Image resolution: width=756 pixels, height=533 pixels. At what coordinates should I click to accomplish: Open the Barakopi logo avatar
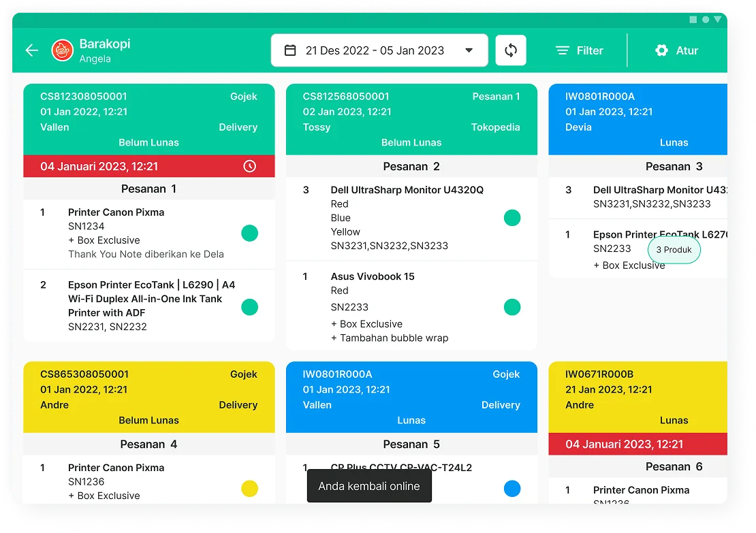click(x=62, y=50)
